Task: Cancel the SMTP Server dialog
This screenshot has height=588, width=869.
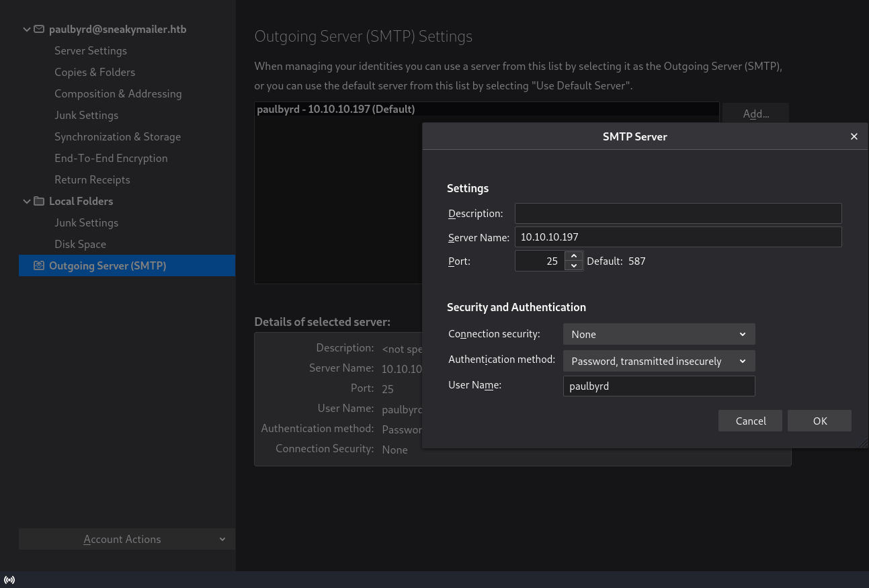Action: 750,421
